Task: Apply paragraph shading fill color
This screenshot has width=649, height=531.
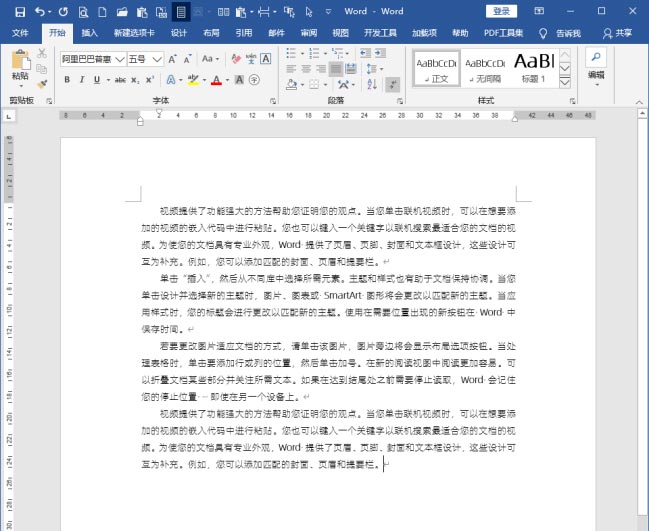Action: (291, 84)
